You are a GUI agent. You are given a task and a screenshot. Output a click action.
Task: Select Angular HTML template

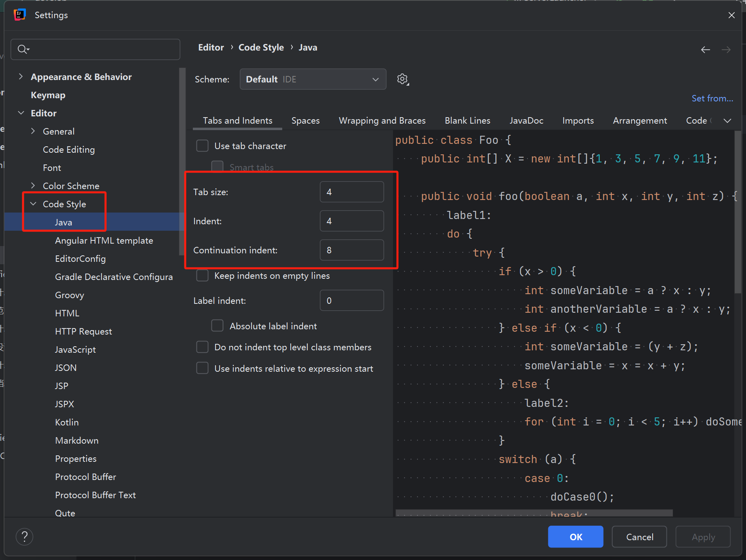104,240
